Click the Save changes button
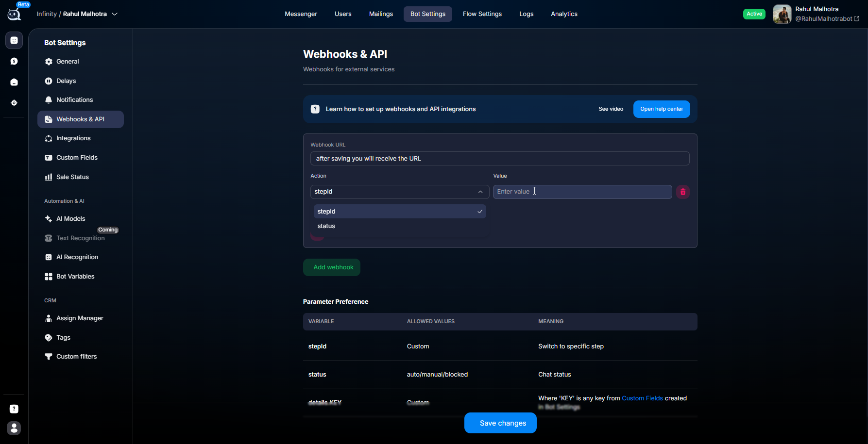 tap(500, 423)
